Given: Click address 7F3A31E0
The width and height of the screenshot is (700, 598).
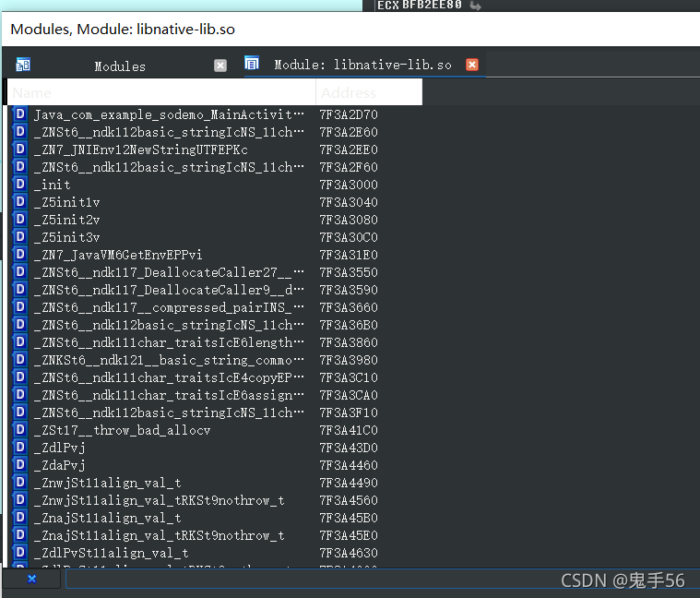Looking at the screenshot, I should [x=349, y=255].
